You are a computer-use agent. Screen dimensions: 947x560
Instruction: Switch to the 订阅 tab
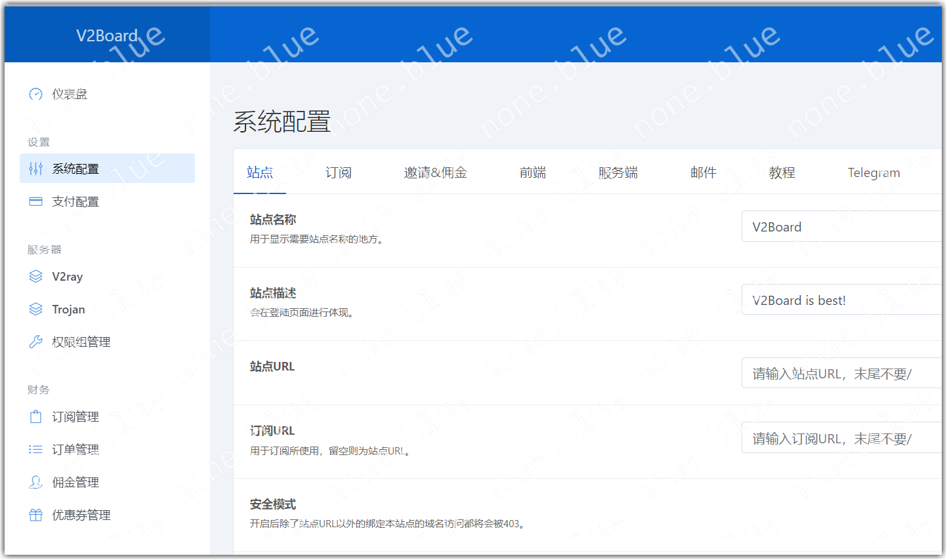[339, 173]
